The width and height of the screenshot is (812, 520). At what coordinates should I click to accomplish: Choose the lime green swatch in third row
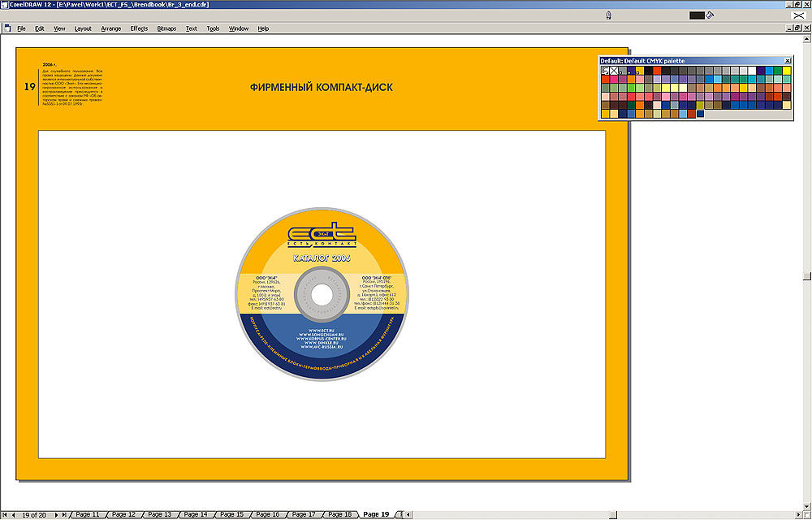click(631, 88)
